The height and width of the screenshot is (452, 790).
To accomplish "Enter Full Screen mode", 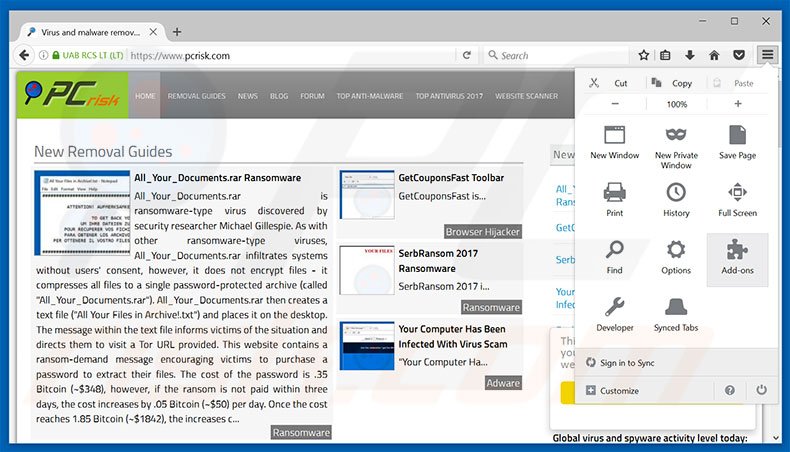I will coord(738,200).
